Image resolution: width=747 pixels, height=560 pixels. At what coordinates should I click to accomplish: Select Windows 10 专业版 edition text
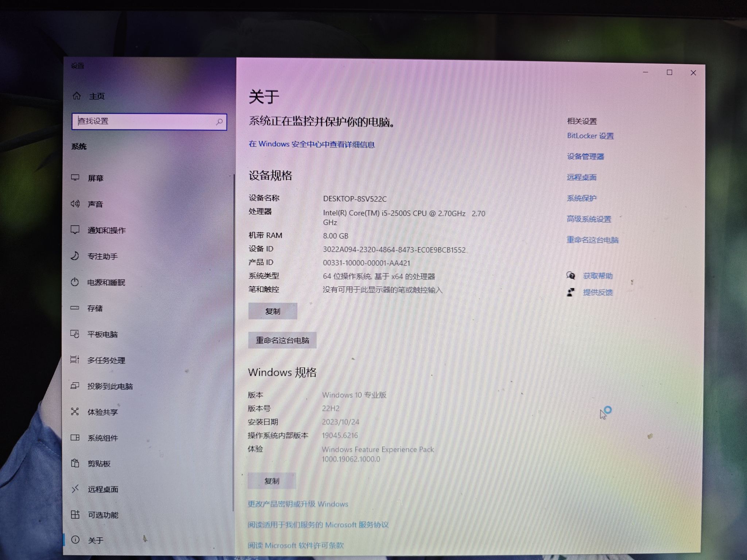[x=354, y=395]
